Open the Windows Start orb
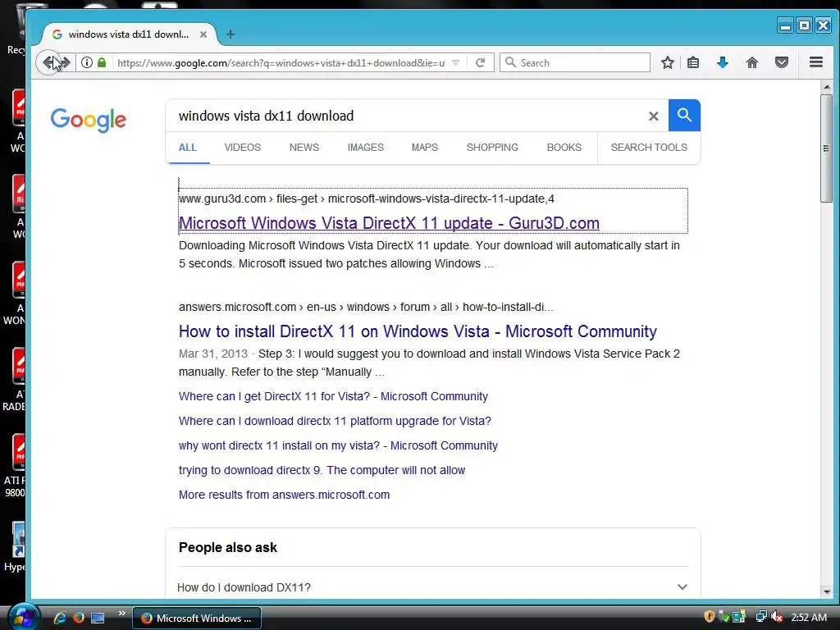This screenshot has width=840, height=630. [x=22, y=617]
